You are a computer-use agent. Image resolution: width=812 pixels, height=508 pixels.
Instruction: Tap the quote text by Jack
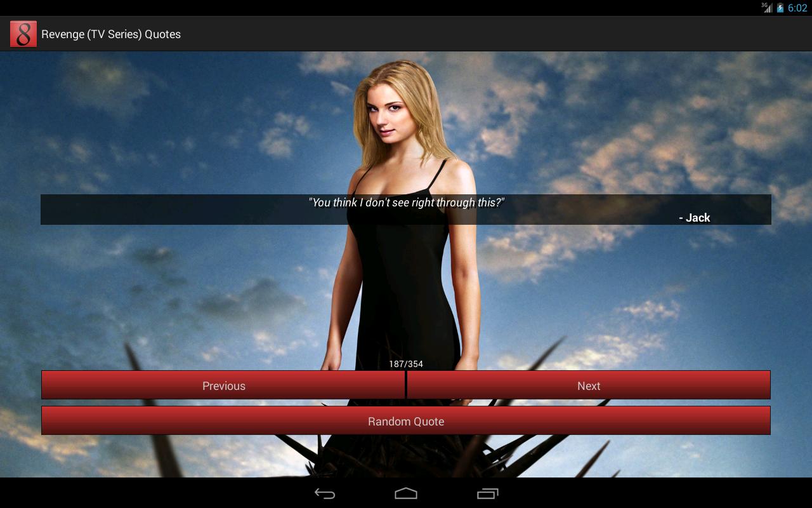click(406, 202)
